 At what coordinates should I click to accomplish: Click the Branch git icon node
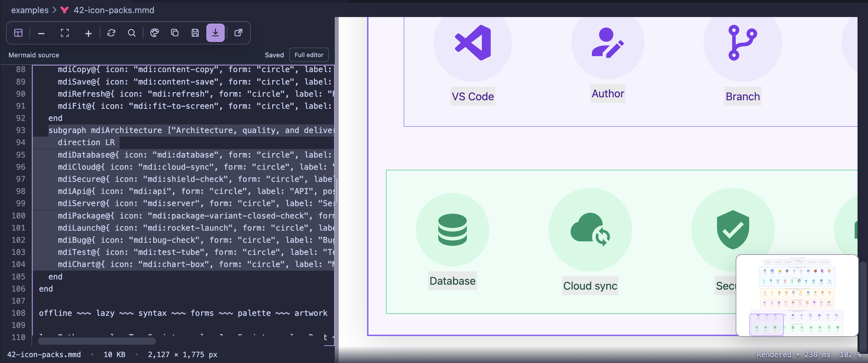click(x=743, y=43)
